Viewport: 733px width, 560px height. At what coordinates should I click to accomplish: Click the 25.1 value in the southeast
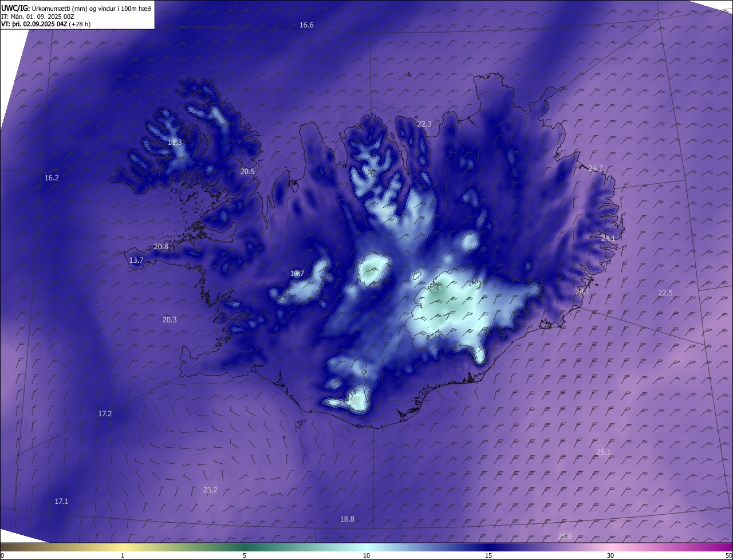point(604,452)
